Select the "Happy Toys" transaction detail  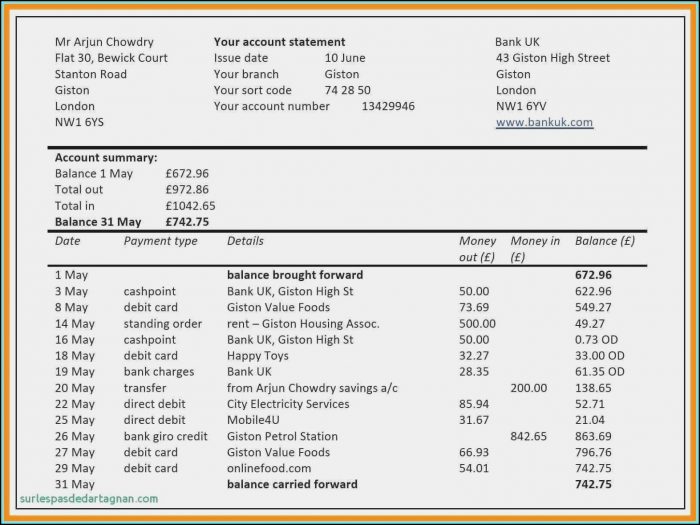coord(258,356)
